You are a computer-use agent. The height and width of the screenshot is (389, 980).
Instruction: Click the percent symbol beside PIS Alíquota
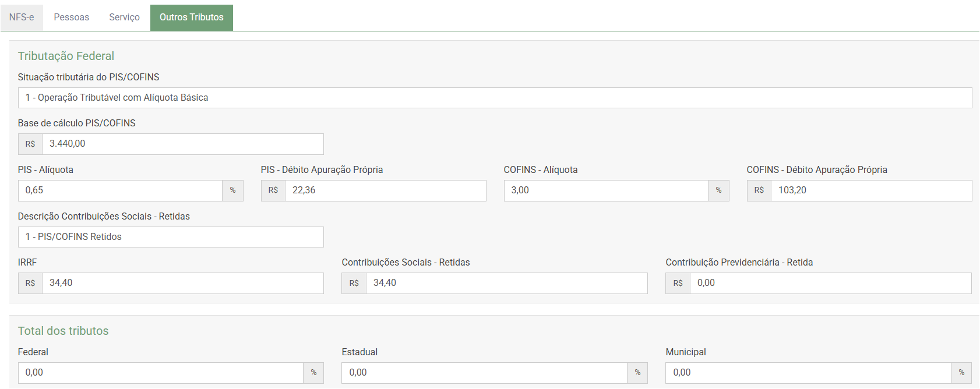click(232, 190)
